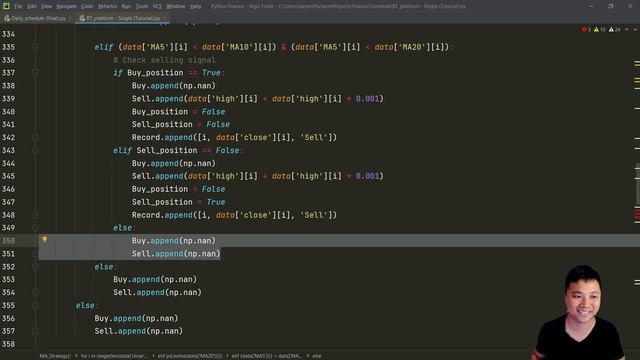
Task: Click the red errors indicator icon
Action: [584, 29]
